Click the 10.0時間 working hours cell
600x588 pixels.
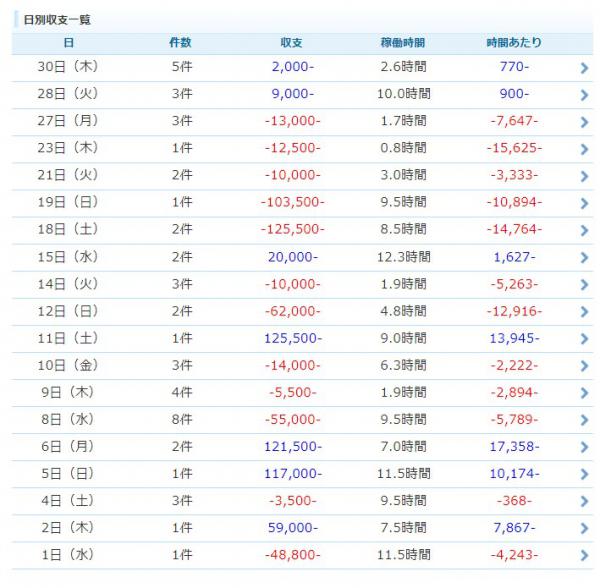point(404,94)
